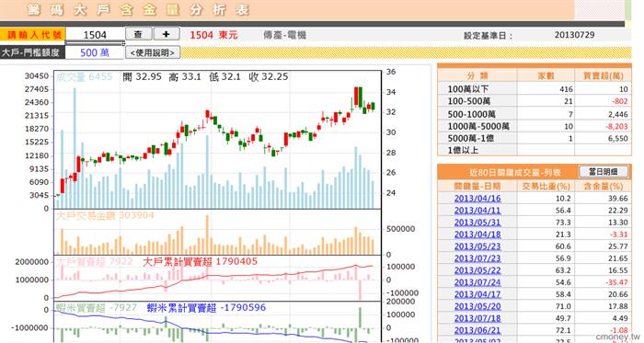The image size is (644, 343).
Task: Click the 100萬以下 category row
Action: click(x=534, y=88)
